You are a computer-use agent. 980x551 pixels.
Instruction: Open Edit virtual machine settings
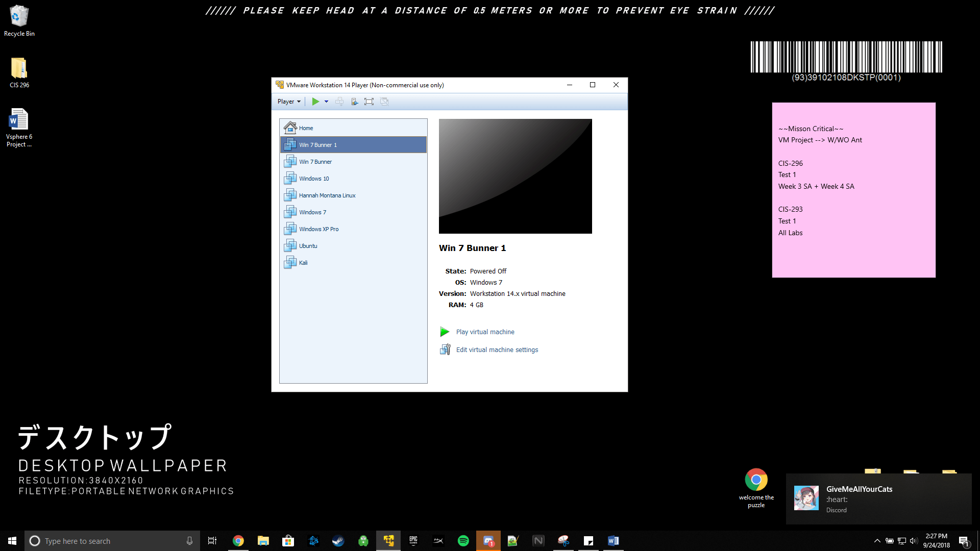point(497,350)
